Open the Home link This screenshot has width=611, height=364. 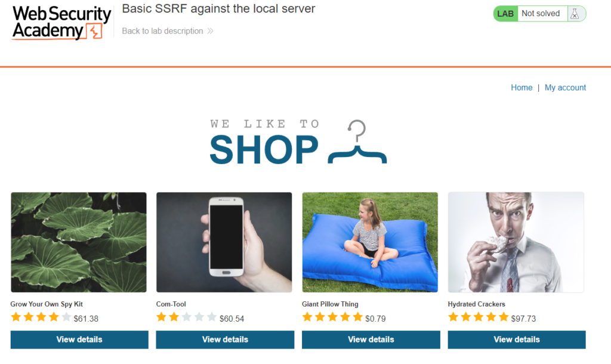pyautogui.click(x=521, y=88)
